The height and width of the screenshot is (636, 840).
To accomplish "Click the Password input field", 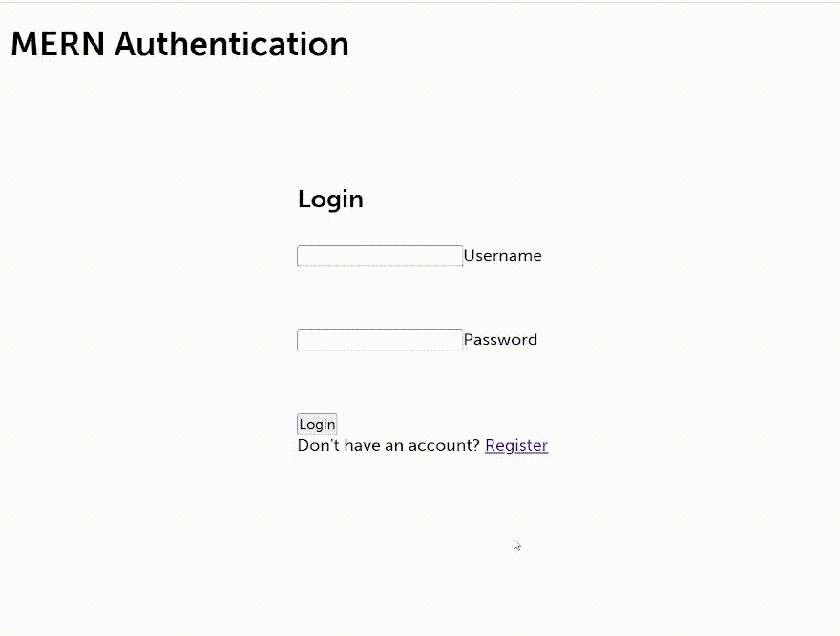I will 380,340.
